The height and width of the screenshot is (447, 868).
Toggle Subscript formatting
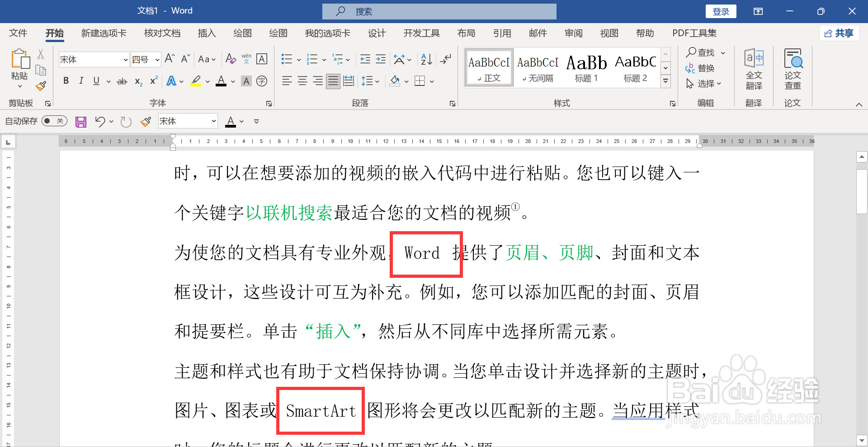tap(138, 81)
